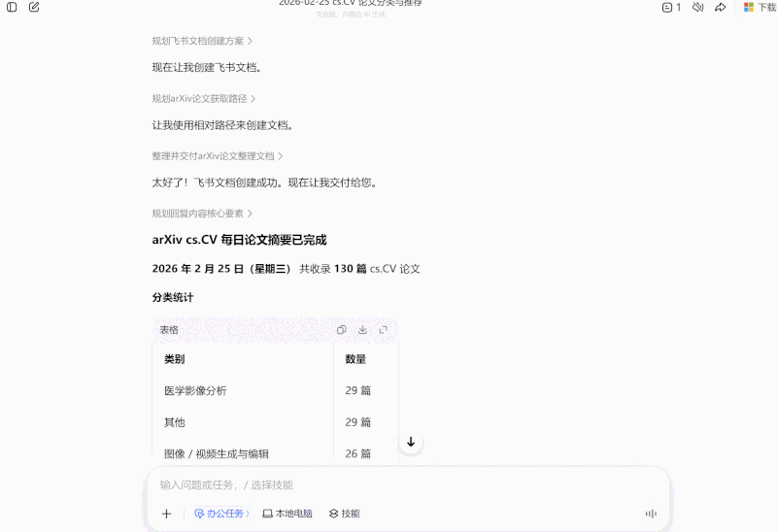The height and width of the screenshot is (532, 777).
Task: Start a new chat with edit icon
Action: click(x=34, y=7)
